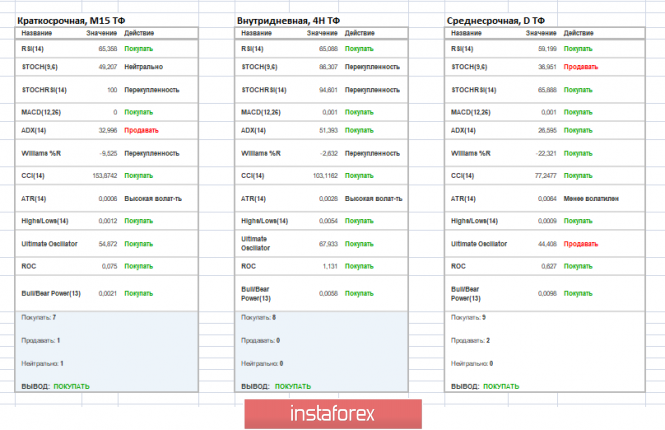Click ROC value 0,075 in M15 table
Viewport: 665px width, 430px height.
click(109, 266)
